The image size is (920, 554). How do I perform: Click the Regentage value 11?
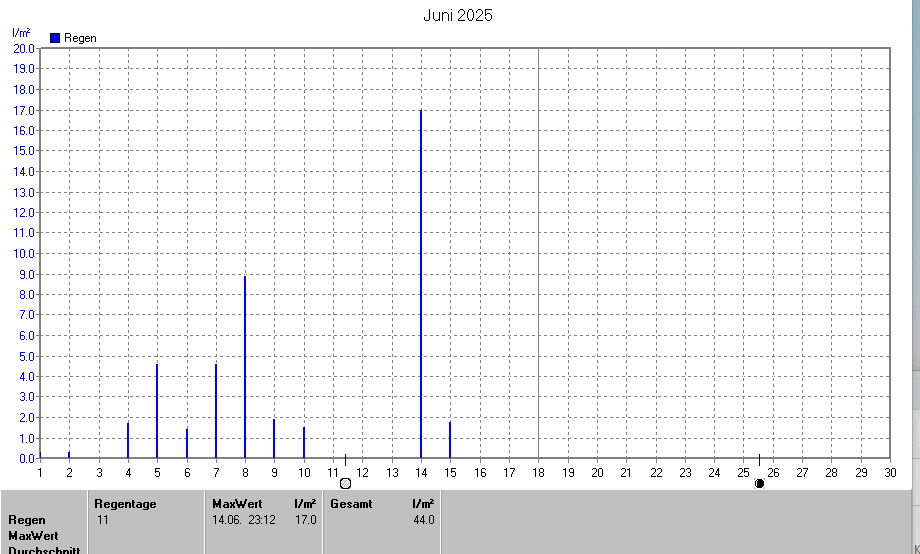click(103, 520)
